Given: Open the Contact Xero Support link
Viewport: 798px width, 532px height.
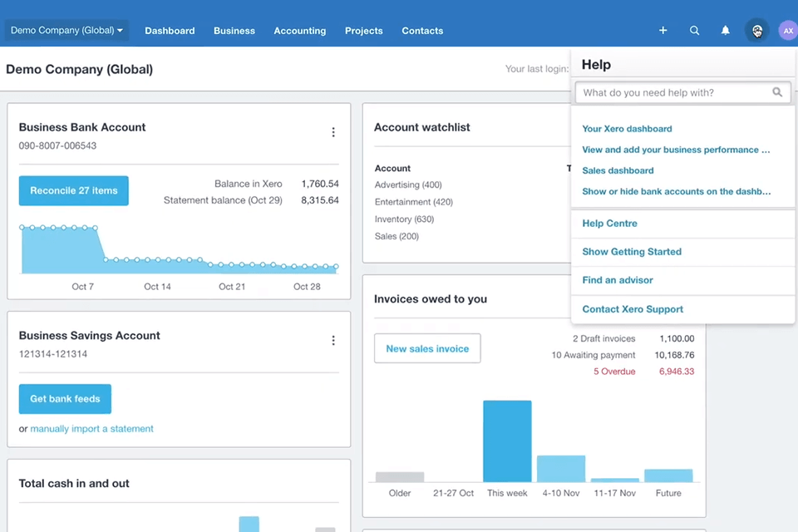Looking at the screenshot, I should coord(633,309).
